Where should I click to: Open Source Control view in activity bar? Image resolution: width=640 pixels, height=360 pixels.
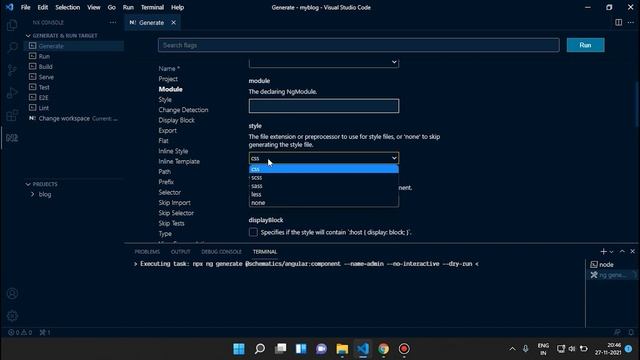(12, 70)
